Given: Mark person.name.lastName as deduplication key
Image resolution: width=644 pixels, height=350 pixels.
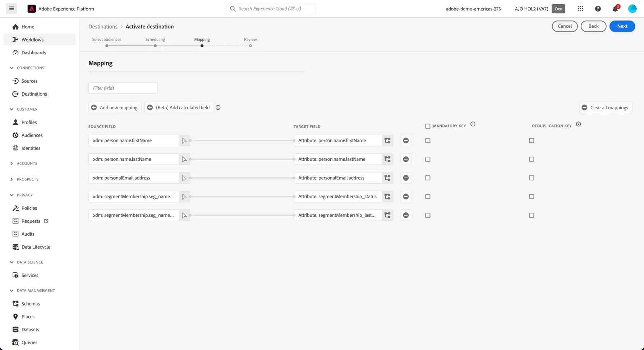Looking at the screenshot, I should pos(532,159).
